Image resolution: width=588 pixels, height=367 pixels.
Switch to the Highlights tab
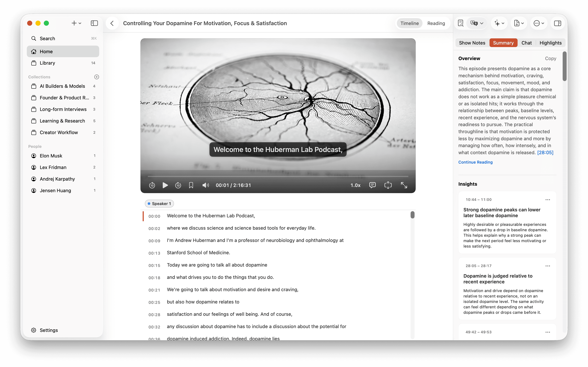pos(550,43)
